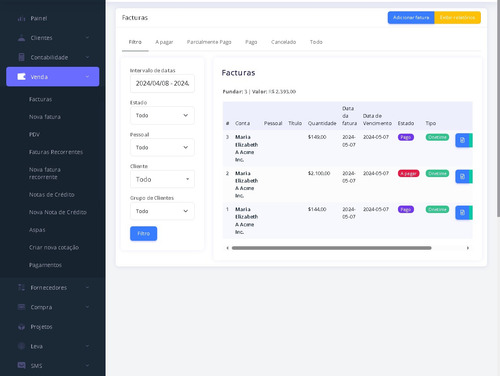Click the Venda wallet icon
The height and width of the screenshot is (376, 500).
21,77
